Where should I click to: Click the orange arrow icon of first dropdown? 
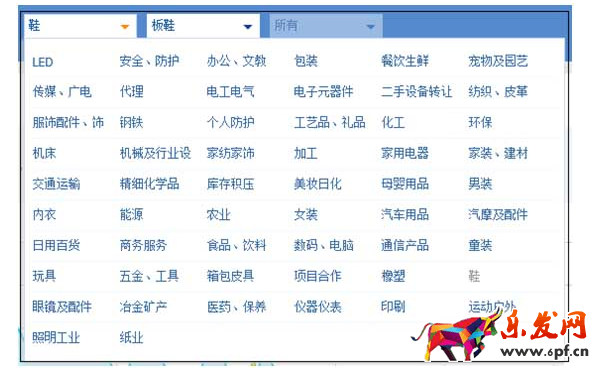coord(125,27)
